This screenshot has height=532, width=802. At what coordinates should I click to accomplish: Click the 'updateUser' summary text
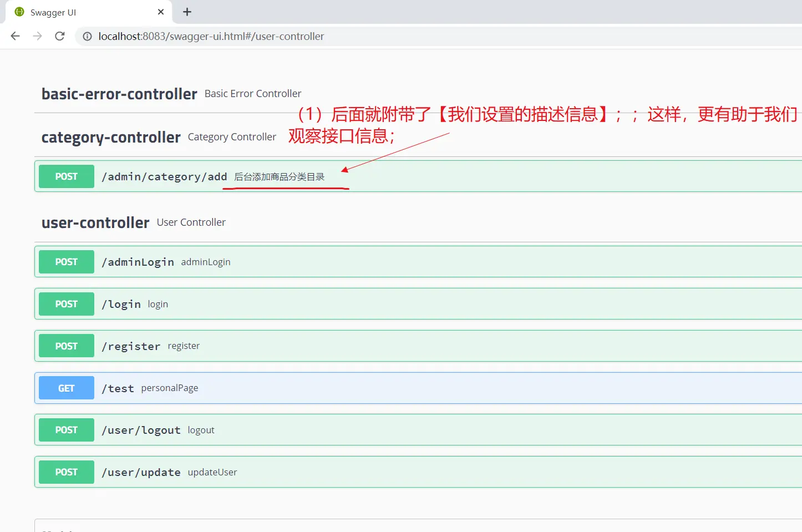pyautogui.click(x=212, y=473)
